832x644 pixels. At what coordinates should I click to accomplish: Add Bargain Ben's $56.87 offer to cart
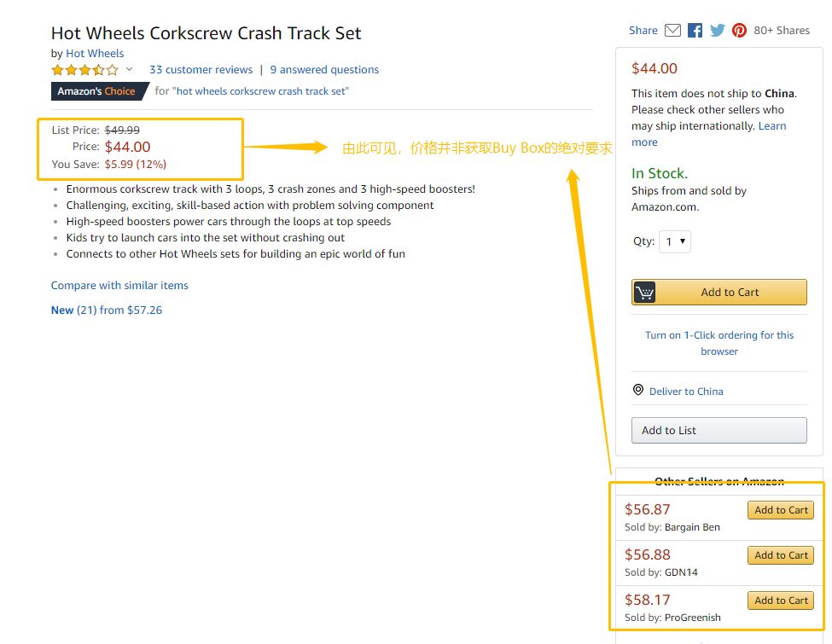pos(780,510)
